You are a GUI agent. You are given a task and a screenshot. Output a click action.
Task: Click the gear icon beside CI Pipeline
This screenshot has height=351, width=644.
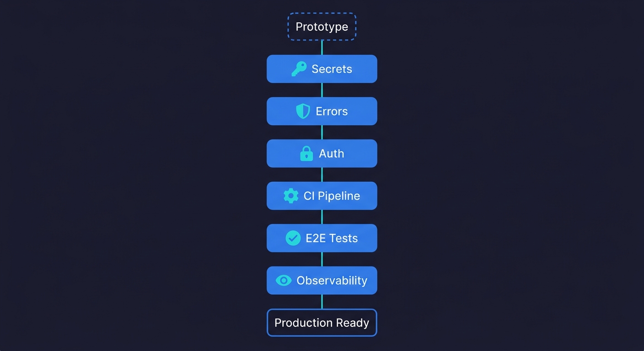[x=291, y=196]
